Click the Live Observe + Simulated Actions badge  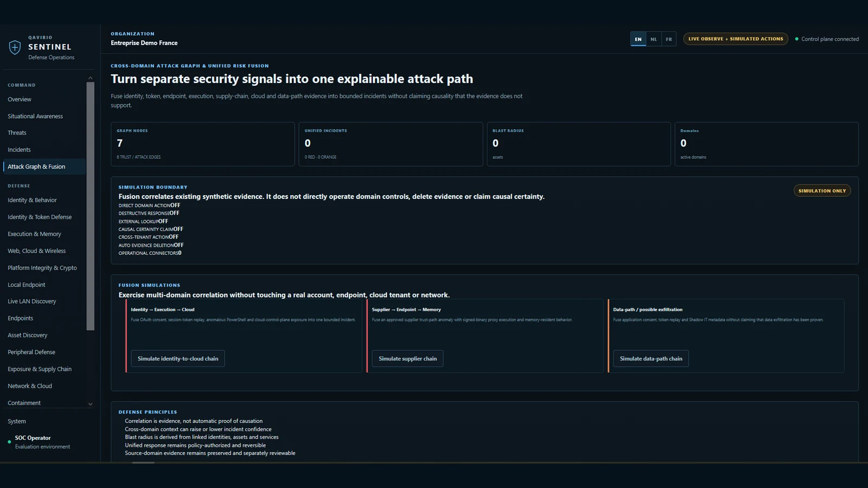click(x=736, y=39)
